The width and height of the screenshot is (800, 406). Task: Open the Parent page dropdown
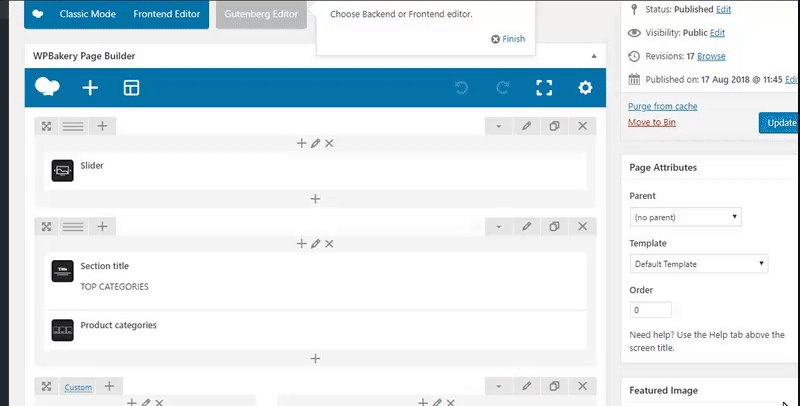tap(685, 217)
